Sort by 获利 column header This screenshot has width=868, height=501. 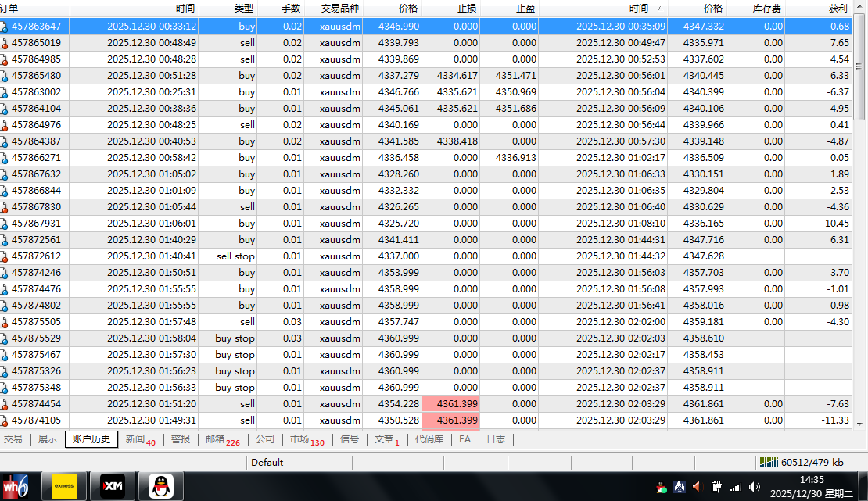point(837,8)
